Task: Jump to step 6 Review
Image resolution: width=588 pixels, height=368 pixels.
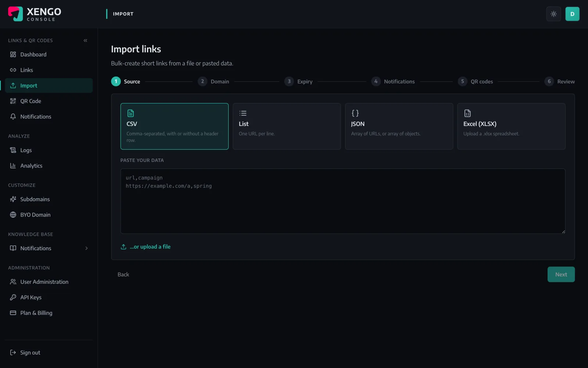Action: pyautogui.click(x=560, y=81)
